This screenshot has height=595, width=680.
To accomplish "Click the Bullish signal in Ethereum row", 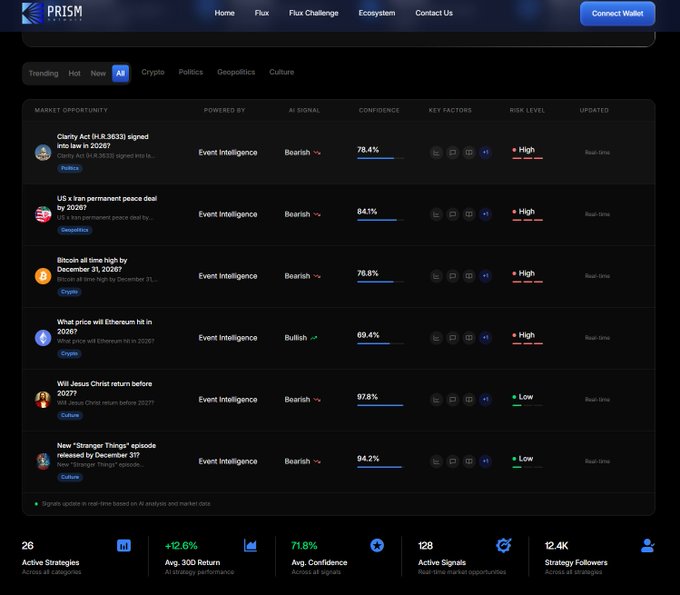I will [301, 338].
